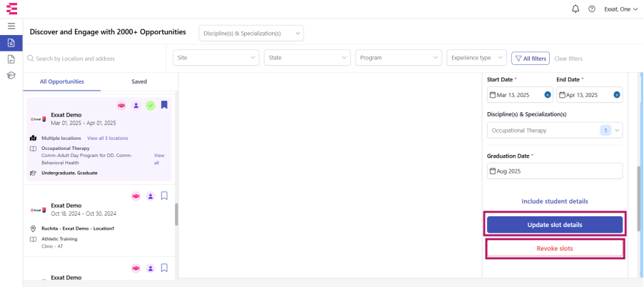Click the Graduation Date calendar icon
The width and height of the screenshot is (644, 287).
pos(493,171)
